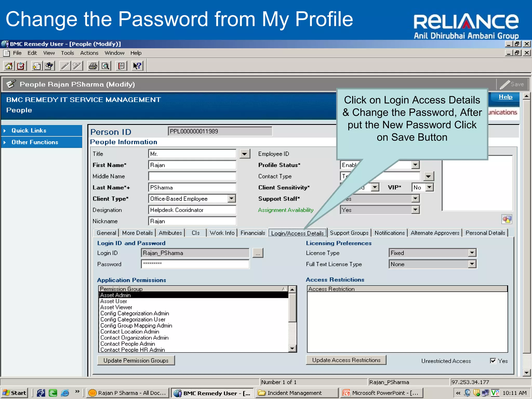Image resolution: width=532 pixels, height=399 pixels.
Task: Click the ellipsis button next to Login ID
Action: coord(258,253)
